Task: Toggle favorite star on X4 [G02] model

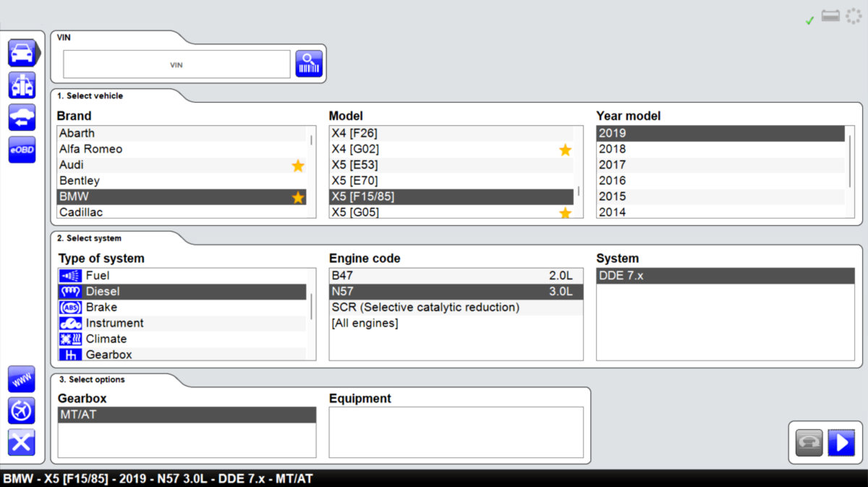Action: coord(565,150)
